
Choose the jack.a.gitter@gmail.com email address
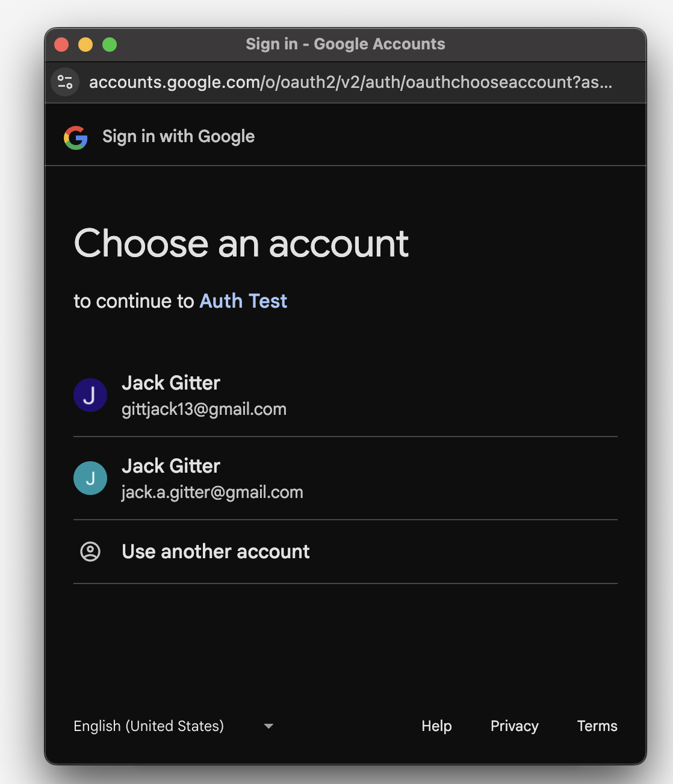[212, 493]
